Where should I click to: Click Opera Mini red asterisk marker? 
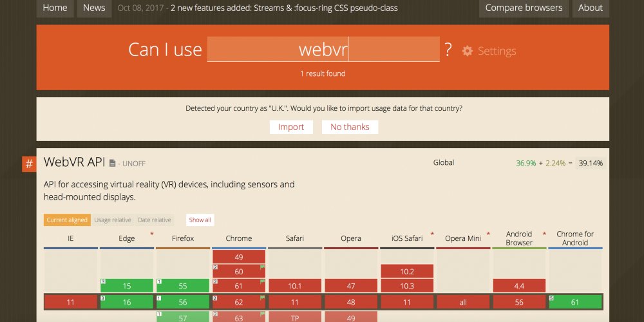(488, 234)
